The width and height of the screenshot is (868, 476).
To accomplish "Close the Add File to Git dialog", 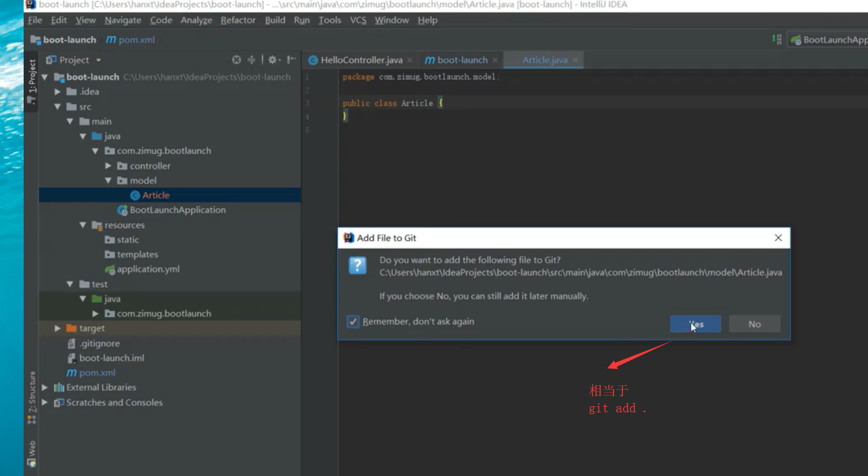I will tap(778, 238).
